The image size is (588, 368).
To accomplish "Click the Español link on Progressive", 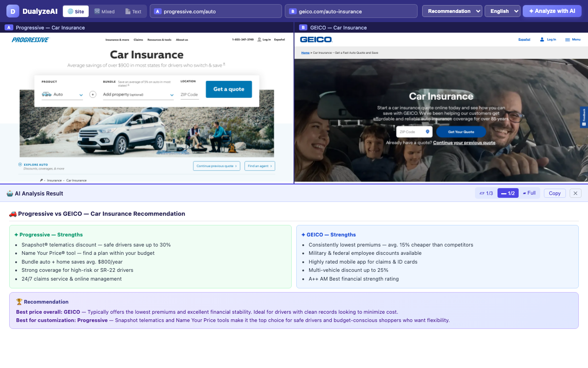I will [x=279, y=40].
